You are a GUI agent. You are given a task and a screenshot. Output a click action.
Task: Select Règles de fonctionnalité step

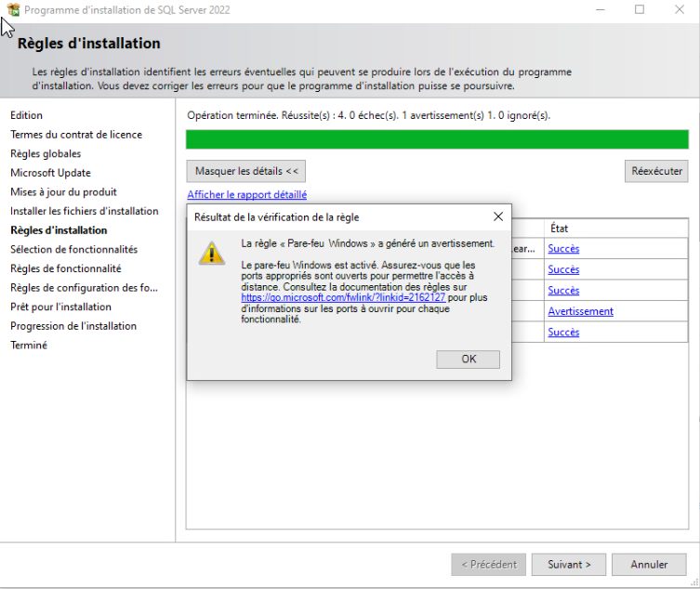pyautogui.click(x=66, y=268)
